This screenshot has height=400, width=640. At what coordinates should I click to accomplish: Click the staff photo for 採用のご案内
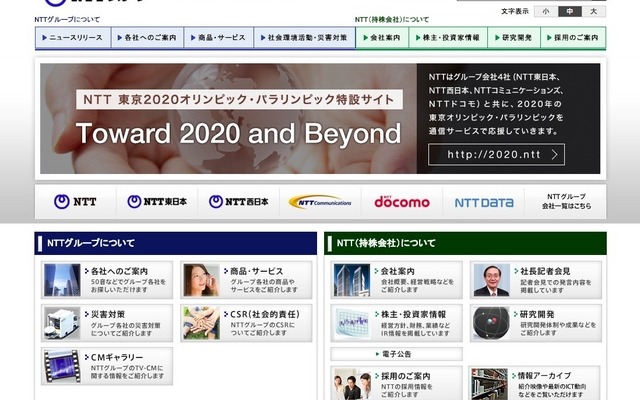tap(352, 384)
